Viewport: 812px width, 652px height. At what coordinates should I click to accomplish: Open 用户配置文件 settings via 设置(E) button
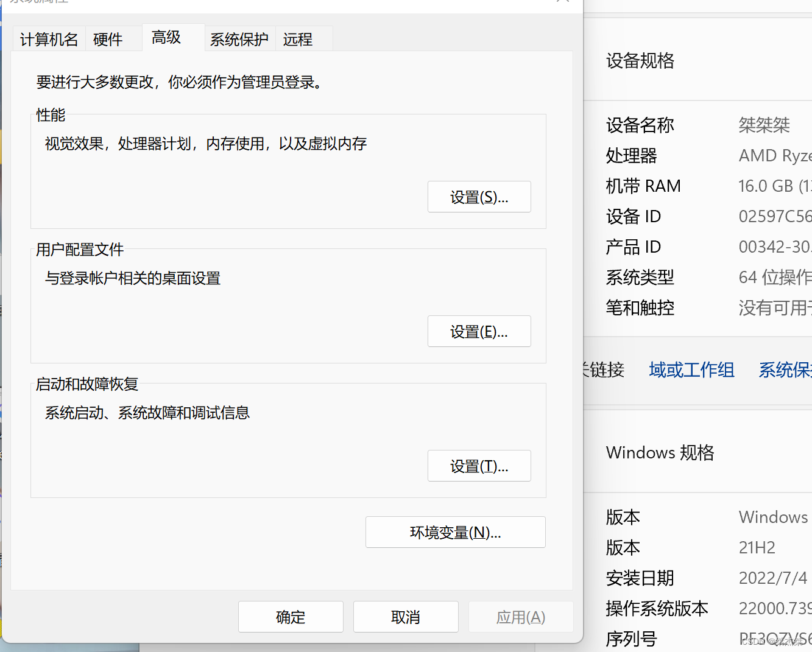(479, 331)
